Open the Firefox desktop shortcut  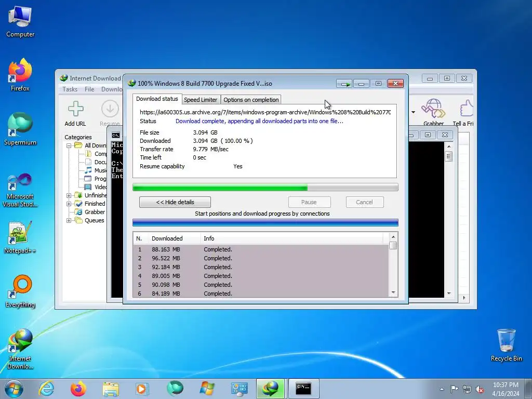coord(20,75)
